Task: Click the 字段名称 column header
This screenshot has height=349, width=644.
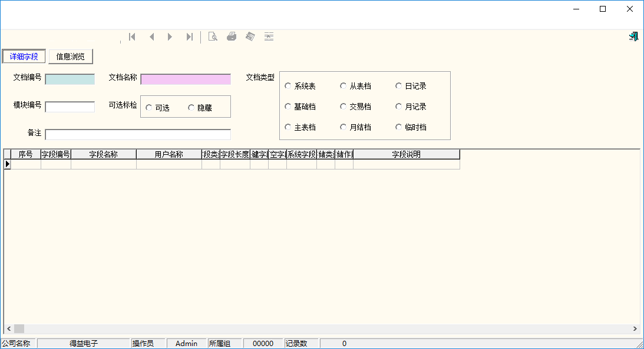Action: [x=104, y=154]
